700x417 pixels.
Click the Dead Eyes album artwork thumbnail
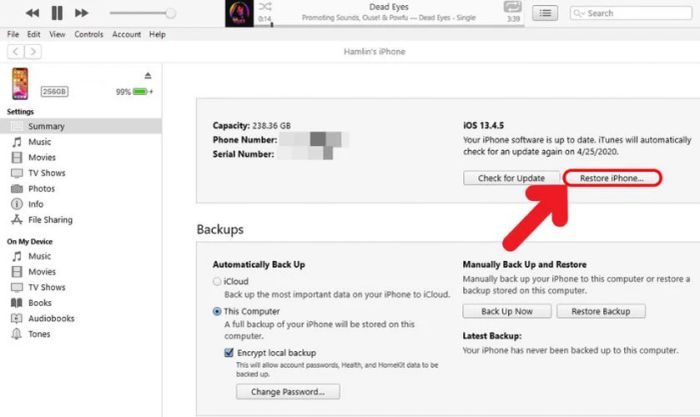239,13
